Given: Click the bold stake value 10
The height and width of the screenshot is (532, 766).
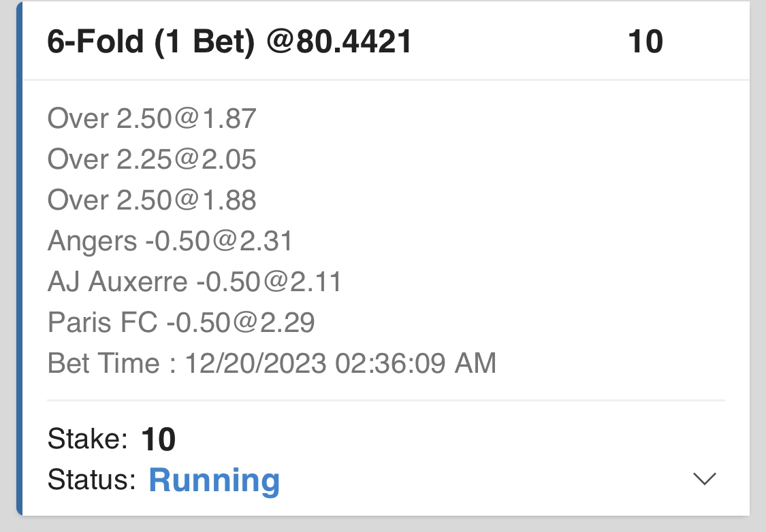Looking at the screenshot, I should tap(159, 440).
